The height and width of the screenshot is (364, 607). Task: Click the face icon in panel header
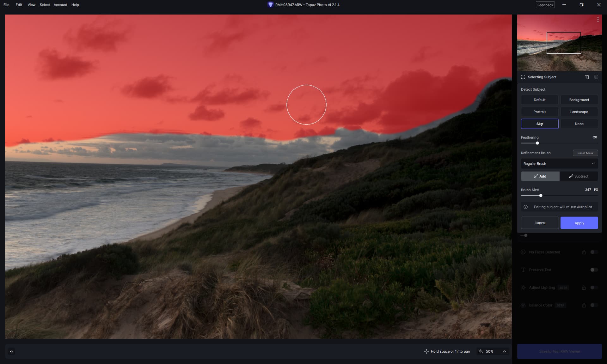click(x=596, y=77)
